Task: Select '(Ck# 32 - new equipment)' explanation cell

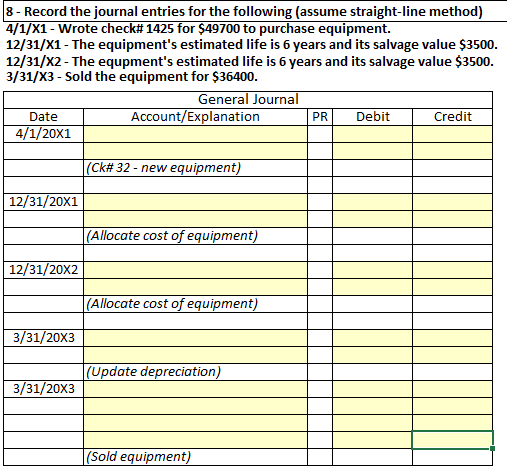Action: click(x=195, y=168)
